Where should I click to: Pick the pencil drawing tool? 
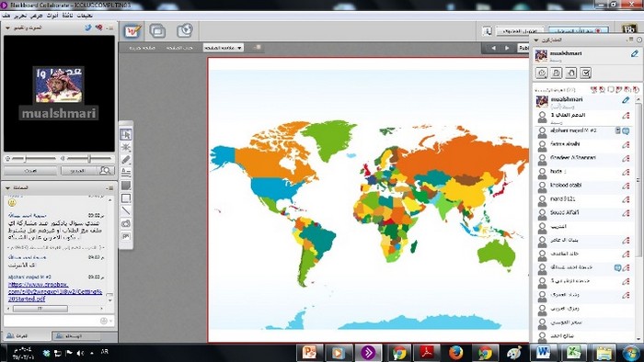point(126,160)
